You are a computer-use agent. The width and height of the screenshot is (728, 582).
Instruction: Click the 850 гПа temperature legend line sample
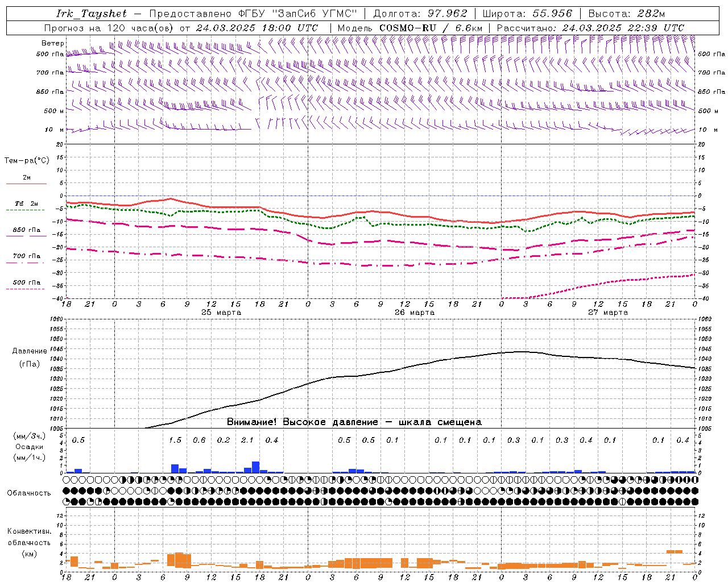click(26, 236)
